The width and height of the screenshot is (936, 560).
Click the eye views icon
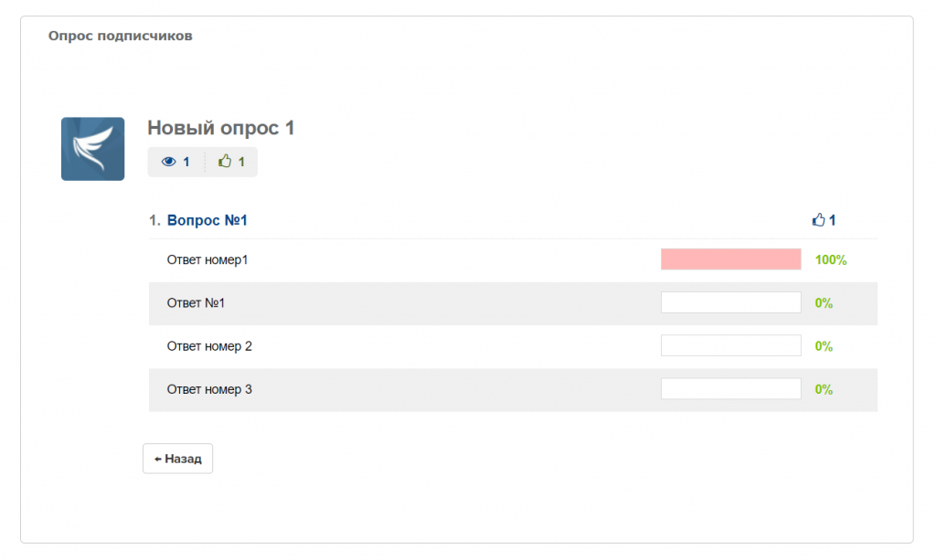[168, 162]
